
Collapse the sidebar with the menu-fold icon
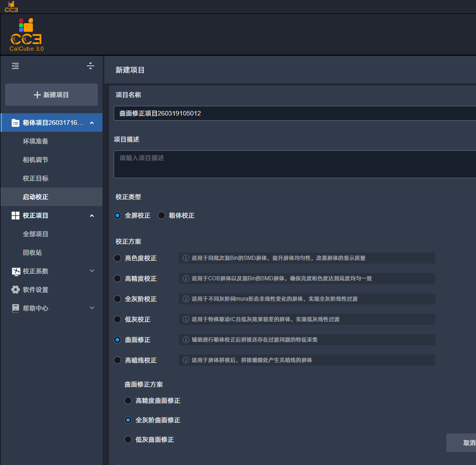(15, 66)
